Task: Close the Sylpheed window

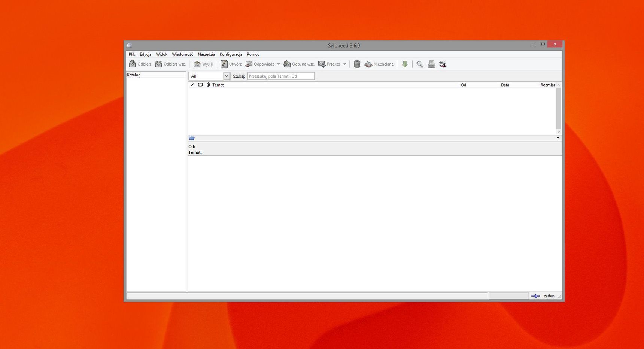Action: point(555,44)
